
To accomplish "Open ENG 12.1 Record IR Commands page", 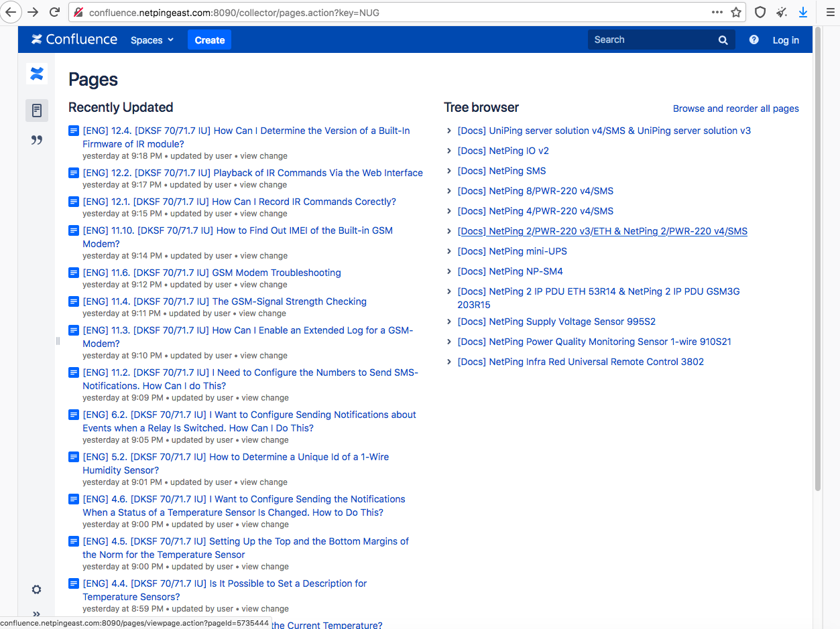I will pos(239,202).
